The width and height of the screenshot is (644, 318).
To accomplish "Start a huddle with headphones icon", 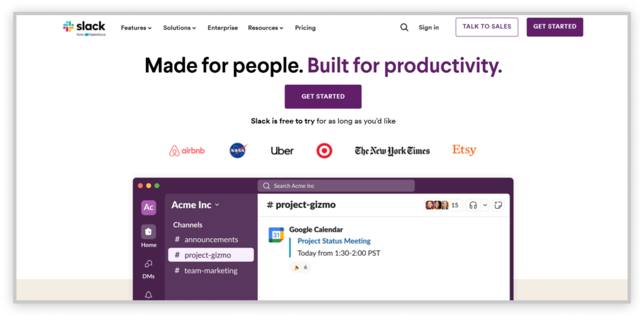I will coord(473,205).
